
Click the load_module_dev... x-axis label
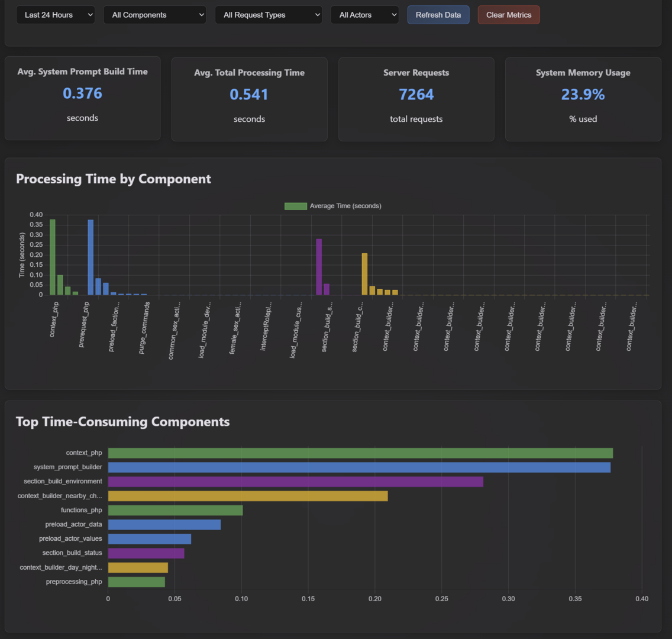[205, 330]
